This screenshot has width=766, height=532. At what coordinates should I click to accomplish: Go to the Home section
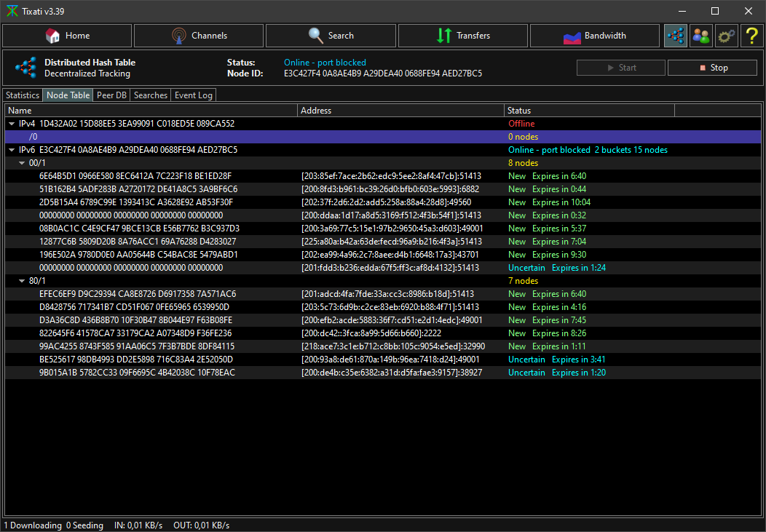coord(68,36)
